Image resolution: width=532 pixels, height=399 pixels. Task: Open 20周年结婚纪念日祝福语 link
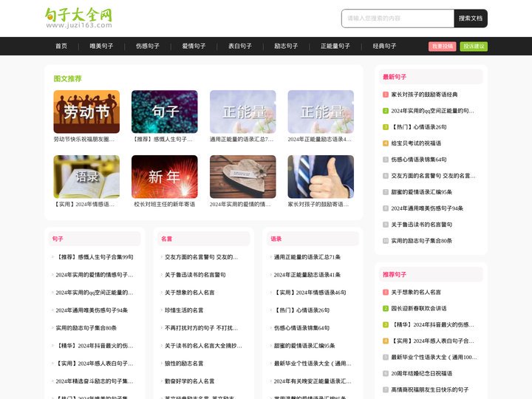point(421,374)
